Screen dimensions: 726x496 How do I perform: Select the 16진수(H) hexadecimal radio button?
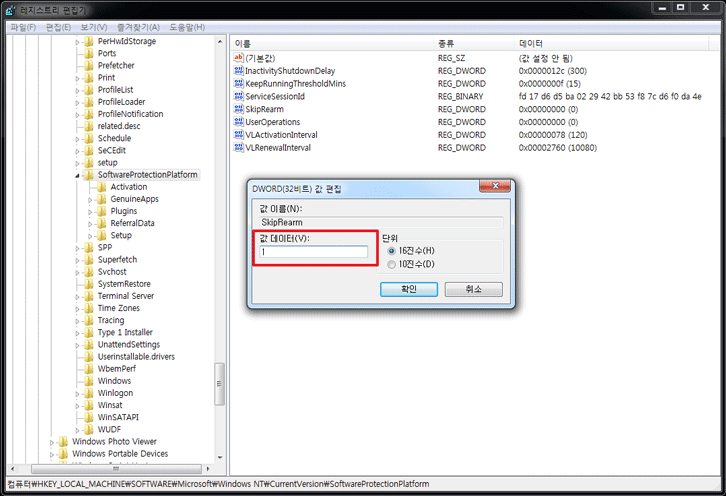[x=391, y=251]
